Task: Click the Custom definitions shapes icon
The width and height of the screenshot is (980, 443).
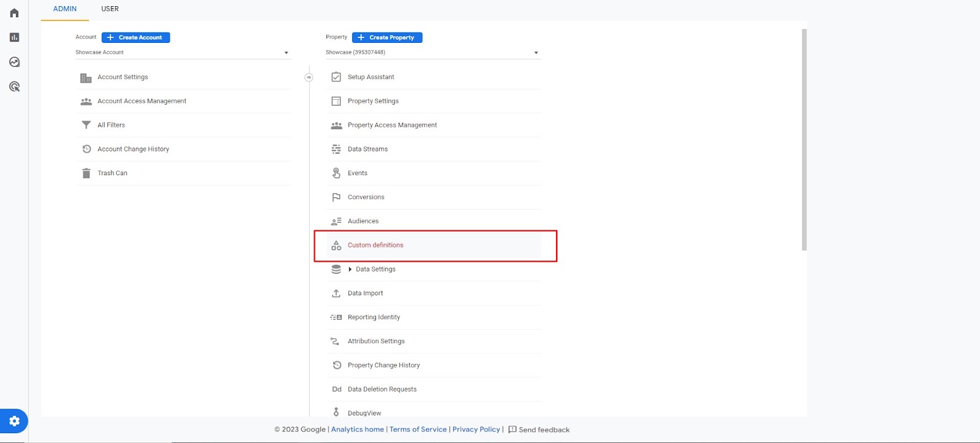Action: pyautogui.click(x=336, y=245)
